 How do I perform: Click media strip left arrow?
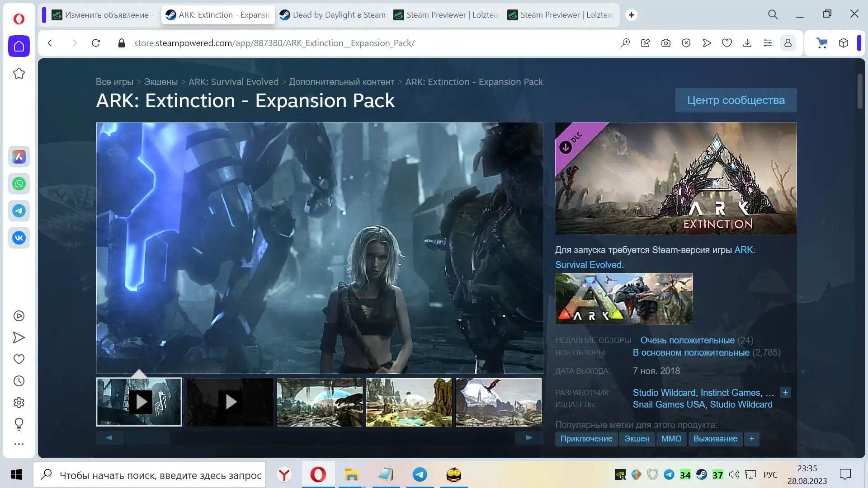click(109, 437)
